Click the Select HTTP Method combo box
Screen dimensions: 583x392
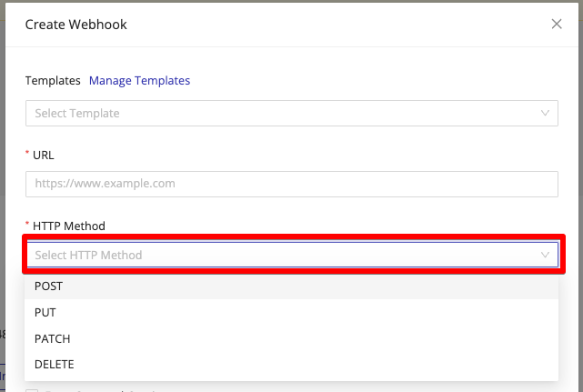[x=292, y=255]
